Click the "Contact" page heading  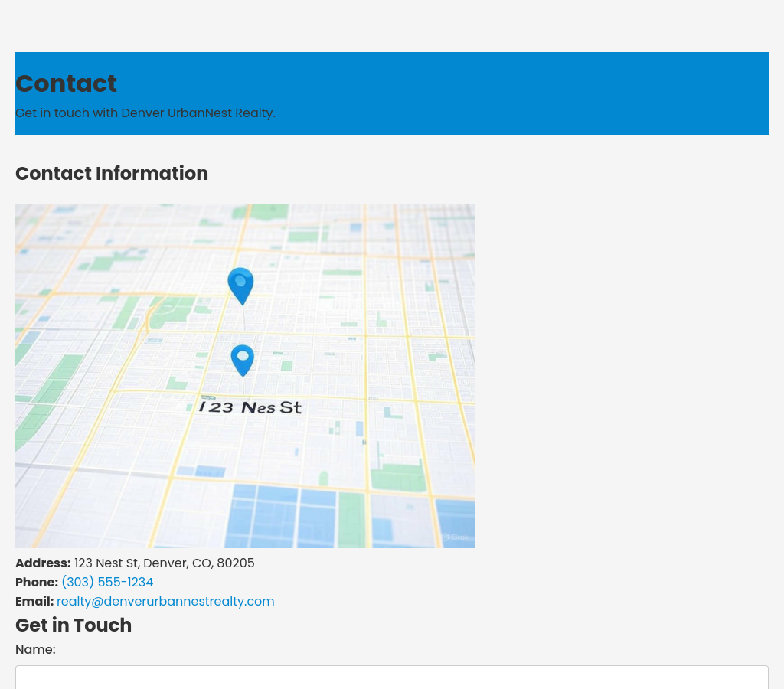(x=67, y=83)
